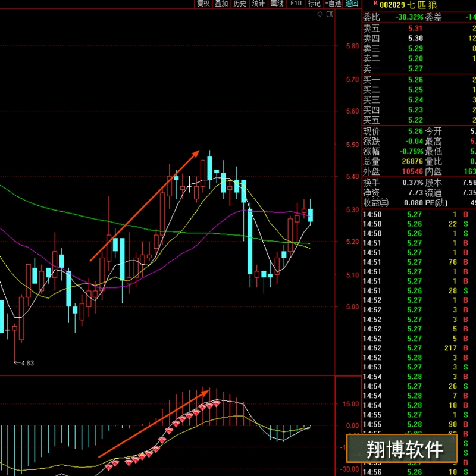Click the 委差 label

click(x=433, y=17)
